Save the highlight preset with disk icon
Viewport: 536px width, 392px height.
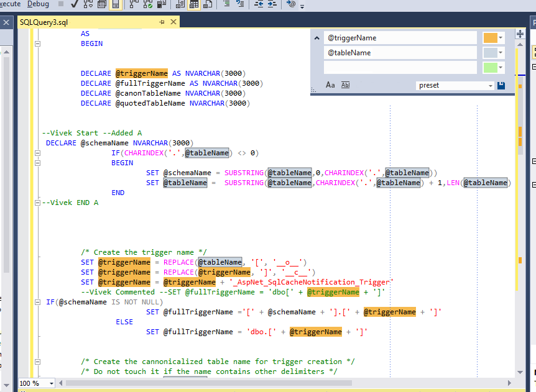pos(501,85)
